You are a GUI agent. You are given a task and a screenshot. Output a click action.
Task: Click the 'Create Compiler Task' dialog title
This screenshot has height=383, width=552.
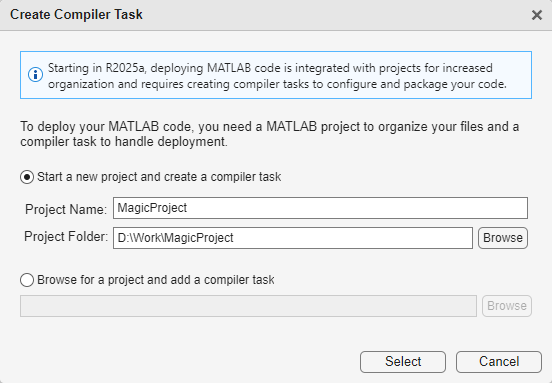(76, 14)
